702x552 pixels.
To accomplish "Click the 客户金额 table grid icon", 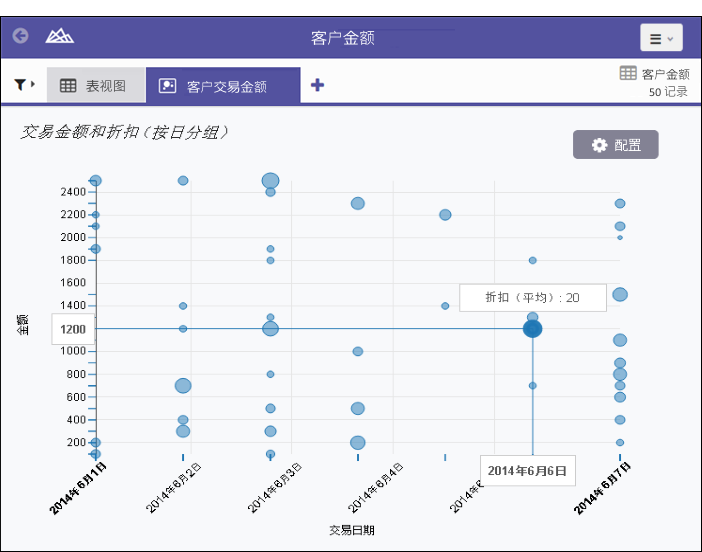I will [x=628, y=73].
